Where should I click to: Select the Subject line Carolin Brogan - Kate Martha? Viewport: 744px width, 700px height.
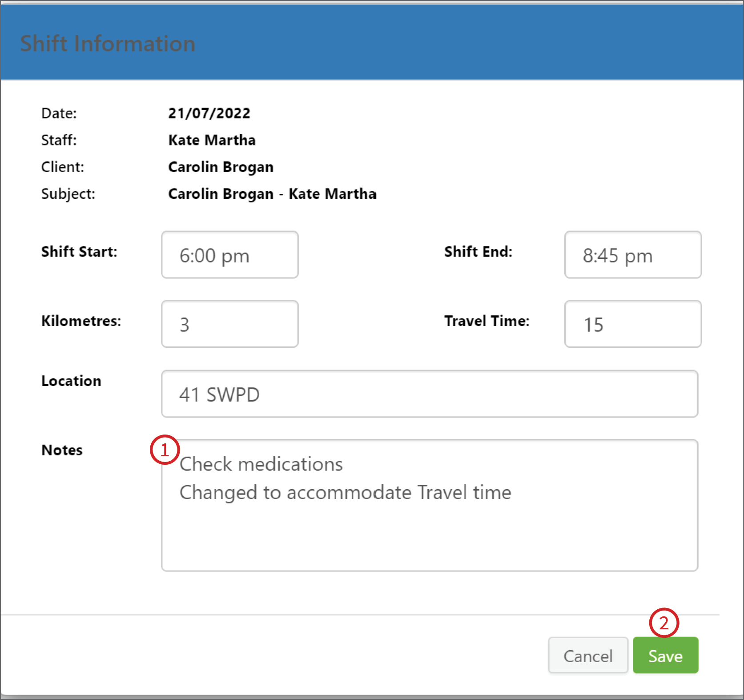tap(272, 193)
